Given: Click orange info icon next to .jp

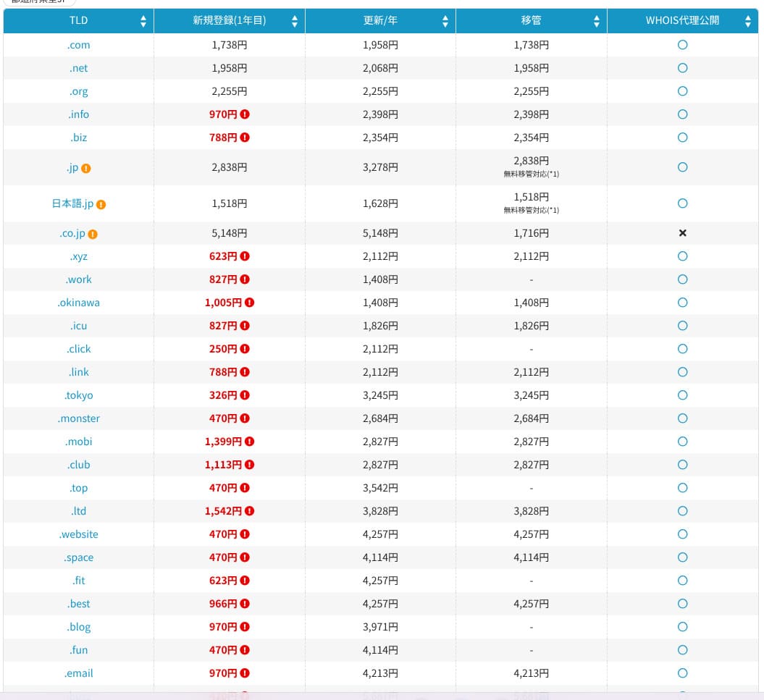Looking at the screenshot, I should 86,168.
